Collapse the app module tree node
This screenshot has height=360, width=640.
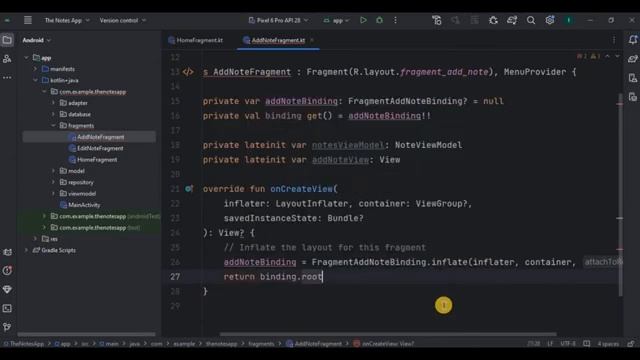(x=27, y=58)
